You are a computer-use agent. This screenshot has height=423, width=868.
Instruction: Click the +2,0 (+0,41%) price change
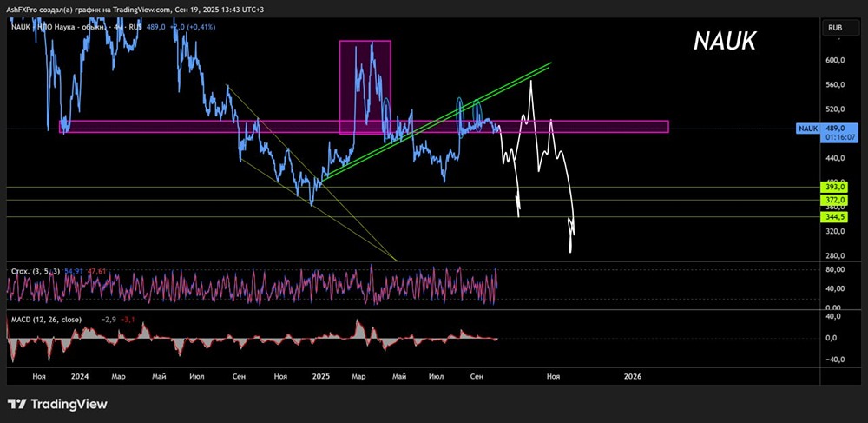tap(192, 27)
